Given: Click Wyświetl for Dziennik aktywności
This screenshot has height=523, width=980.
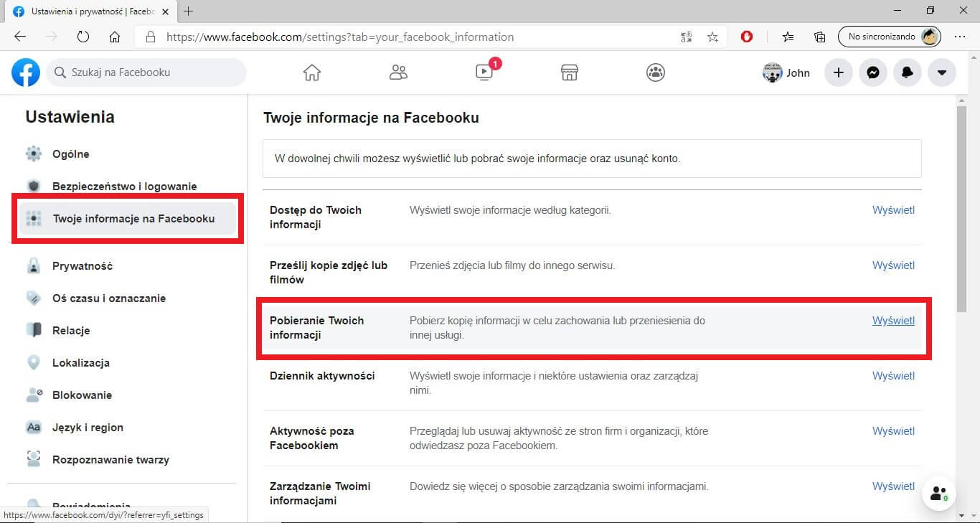Looking at the screenshot, I should [893, 376].
